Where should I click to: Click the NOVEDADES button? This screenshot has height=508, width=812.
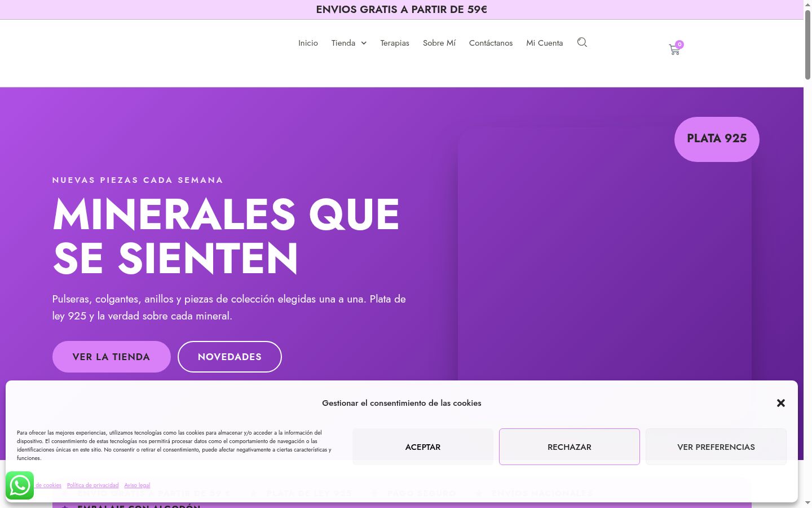pos(230,357)
